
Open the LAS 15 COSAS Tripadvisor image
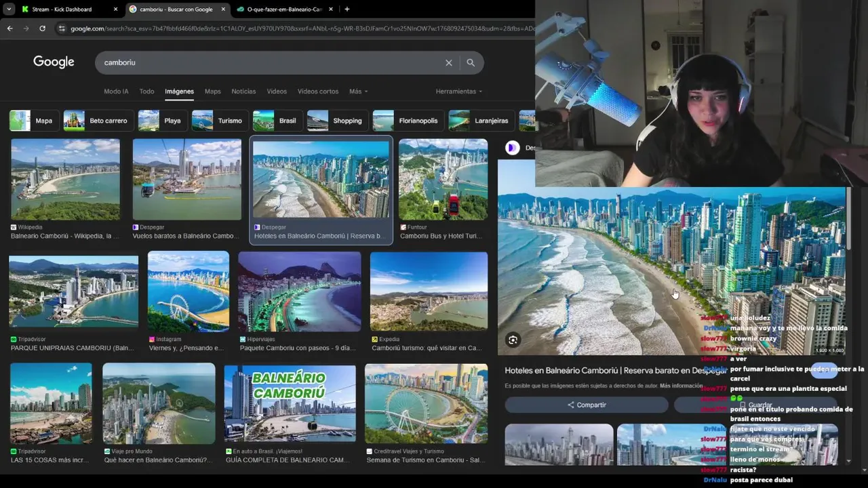tap(51, 403)
